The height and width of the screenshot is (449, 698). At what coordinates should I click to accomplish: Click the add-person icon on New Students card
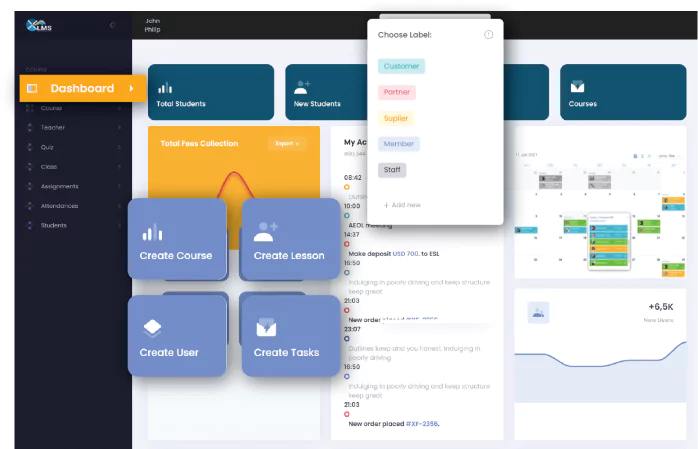pyautogui.click(x=302, y=87)
